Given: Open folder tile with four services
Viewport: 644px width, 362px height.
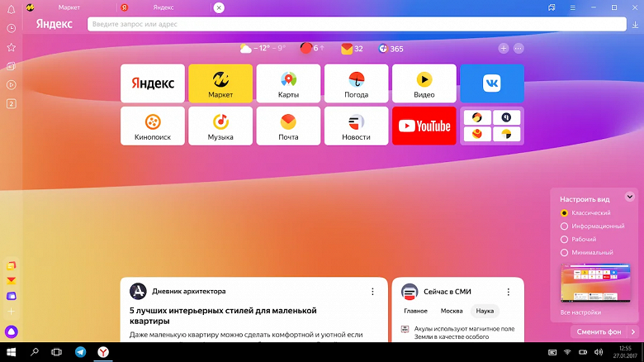Looking at the screenshot, I should (x=492, y=126).
